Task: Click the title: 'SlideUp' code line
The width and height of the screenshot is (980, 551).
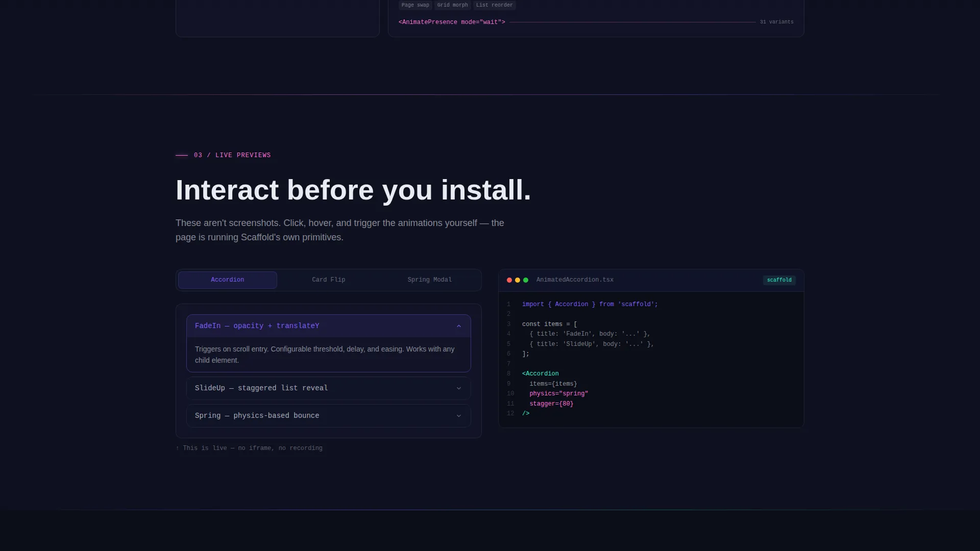Action: pos(592,344)
